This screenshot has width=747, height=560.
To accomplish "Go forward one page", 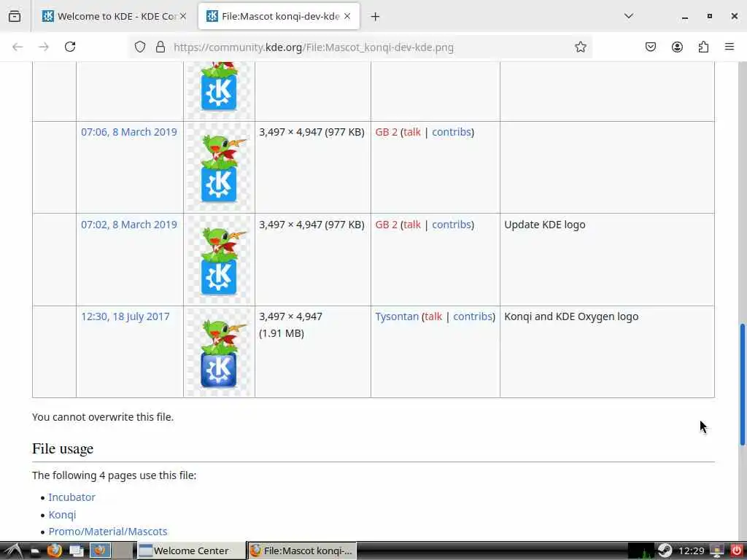I will 44,47.
